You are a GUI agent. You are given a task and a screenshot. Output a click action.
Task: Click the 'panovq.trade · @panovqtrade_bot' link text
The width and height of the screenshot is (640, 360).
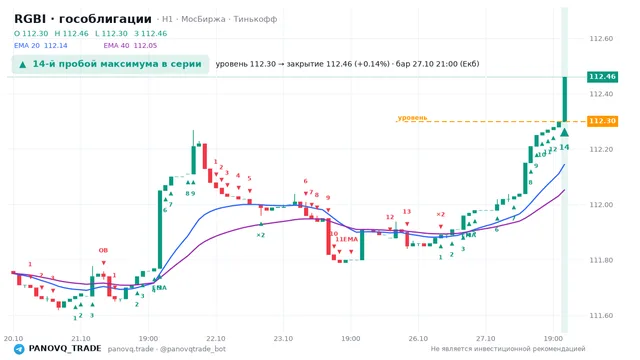pos(167,349)
